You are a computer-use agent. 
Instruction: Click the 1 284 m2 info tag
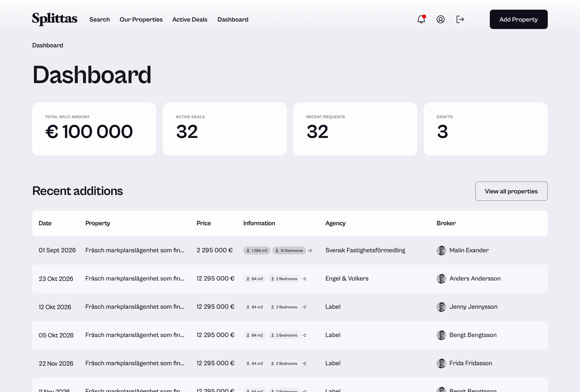pos(257,250)
